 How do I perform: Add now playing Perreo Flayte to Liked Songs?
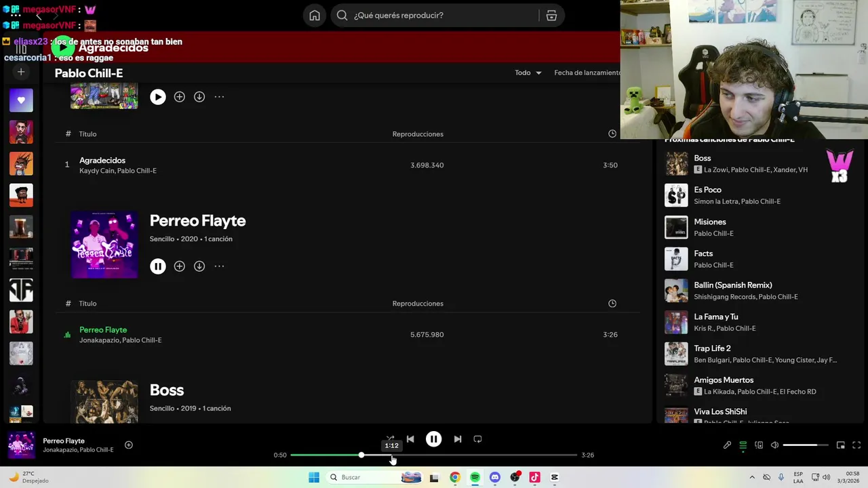point(129,445)
